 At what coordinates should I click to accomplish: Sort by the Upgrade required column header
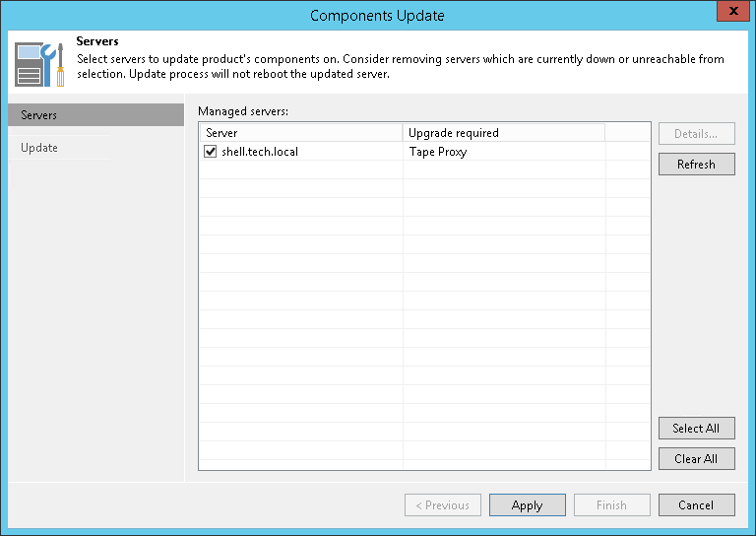[503, 133]
